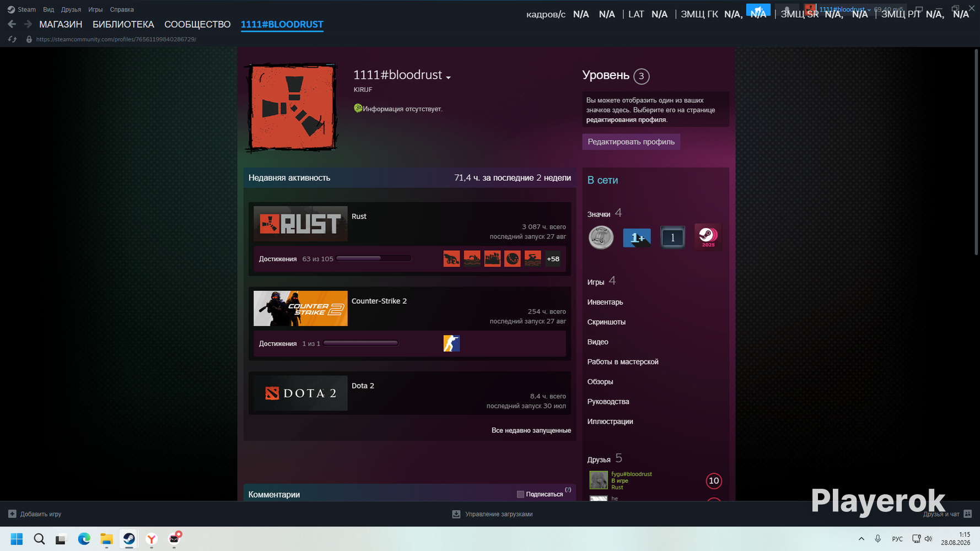This screenshot has height=551, width=980.
Task: Open the Dota 2 banner image
Action: coord(300,393)
